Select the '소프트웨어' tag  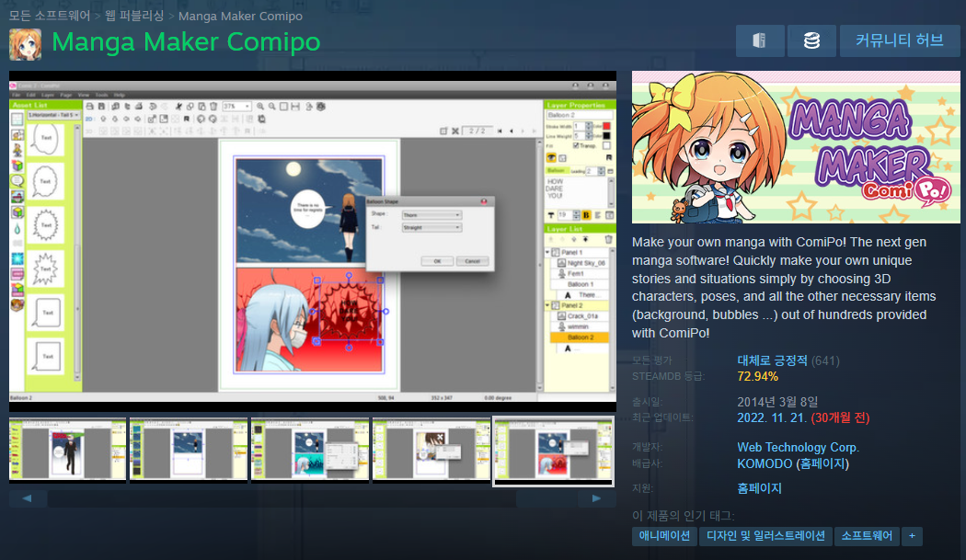pyautogui.click(x=867, y=536)
